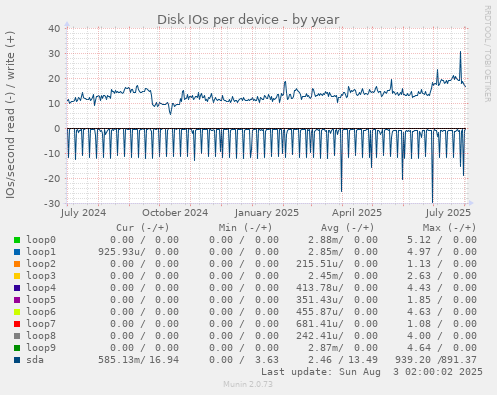497x395 pixels.
Task: Click the y-axis tick label 40
Action: (54, 28)
